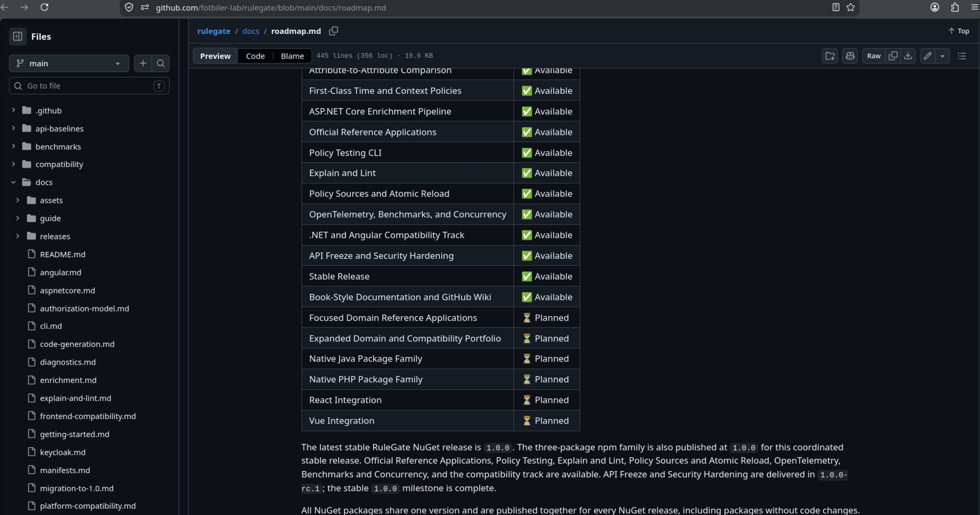
Task: Expand the assets folder
Action: click(x=17, y=200)
